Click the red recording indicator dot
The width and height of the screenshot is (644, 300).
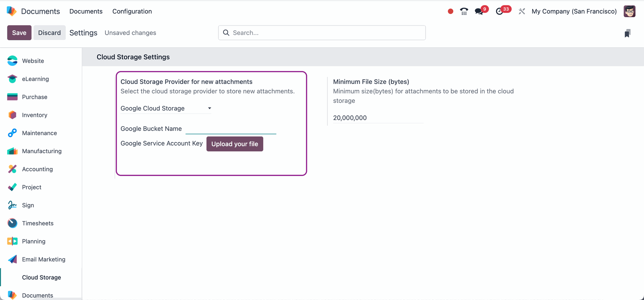point(450,11)
